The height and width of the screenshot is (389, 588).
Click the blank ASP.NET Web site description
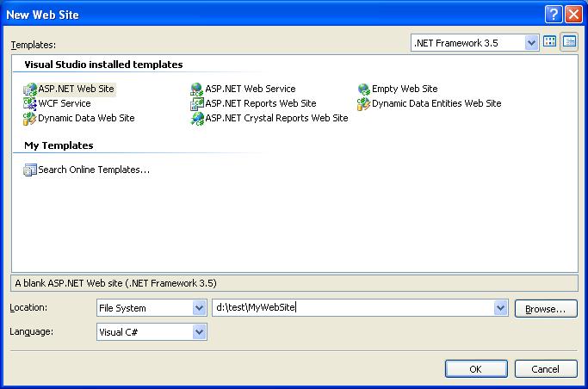(x=115, y=283)
